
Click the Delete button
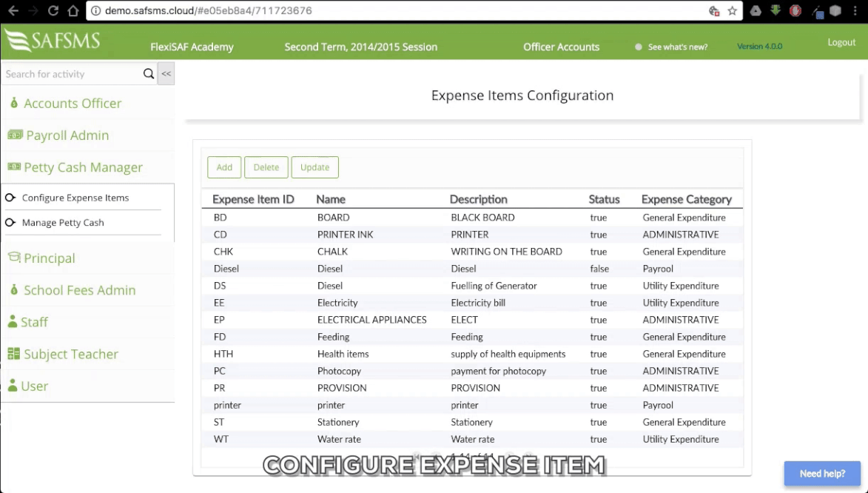pos(266,167)
